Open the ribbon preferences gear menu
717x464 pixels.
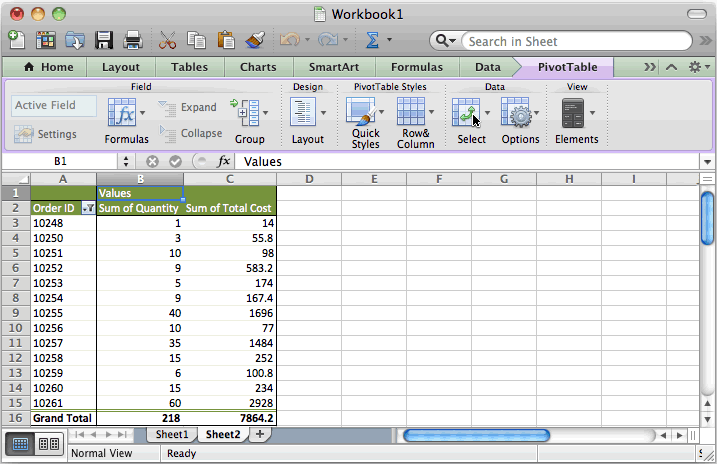pos(699,67)
